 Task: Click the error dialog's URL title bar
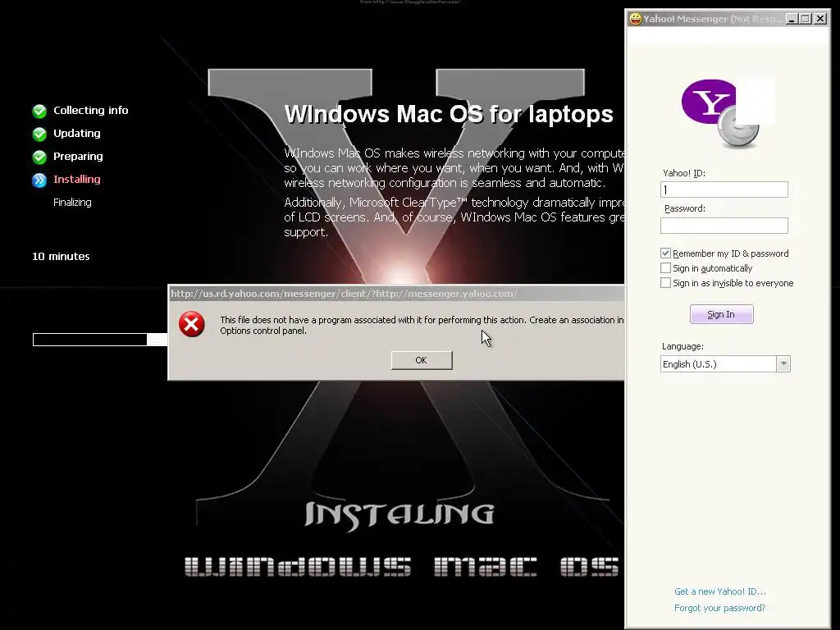click(396, 294)
